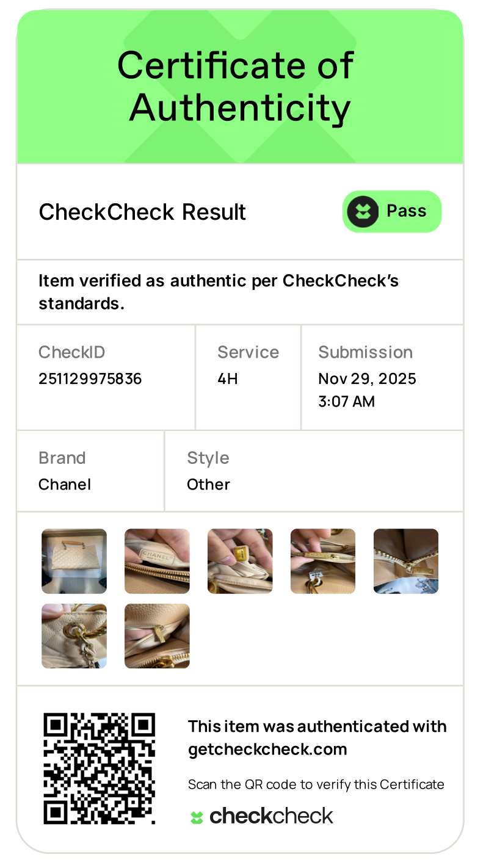The width and height of the screenshot is (486, 868).
Task: Click the Submission date Nov 29, 2025
Action: click(x=367, y=379)
